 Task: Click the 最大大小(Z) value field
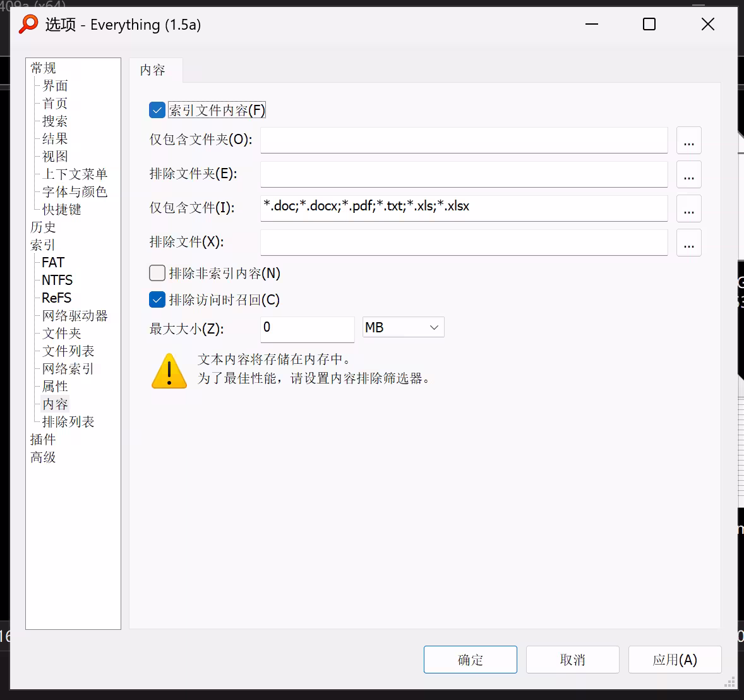[x=308, y=329]
